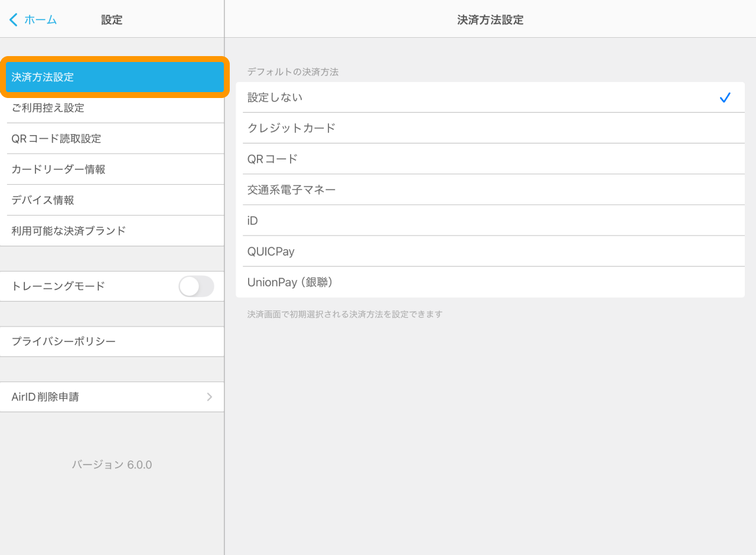View カードリーダー情報 in the sidebar

112,169
